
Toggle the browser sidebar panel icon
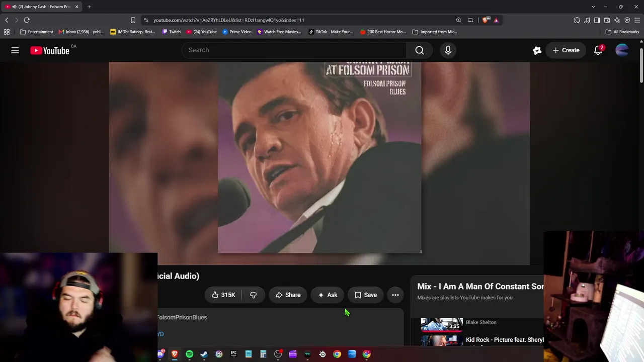tap(597, 20)
